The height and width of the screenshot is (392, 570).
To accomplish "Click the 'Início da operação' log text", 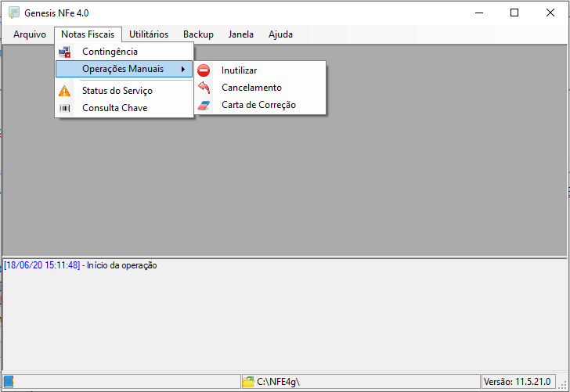I will (122, 265).
